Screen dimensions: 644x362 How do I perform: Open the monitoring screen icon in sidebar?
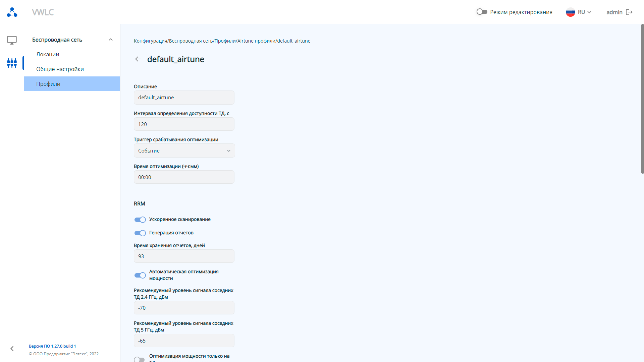point(12,40)
